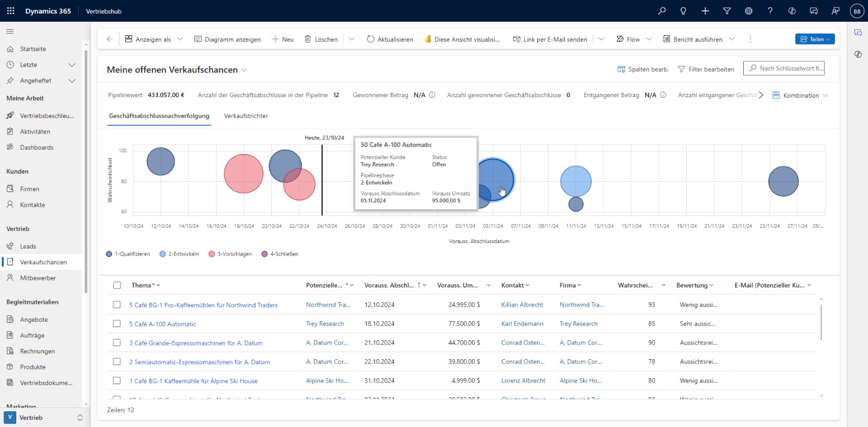
Task: Click the advanced find funnel icon
Action: coord(727,11)
